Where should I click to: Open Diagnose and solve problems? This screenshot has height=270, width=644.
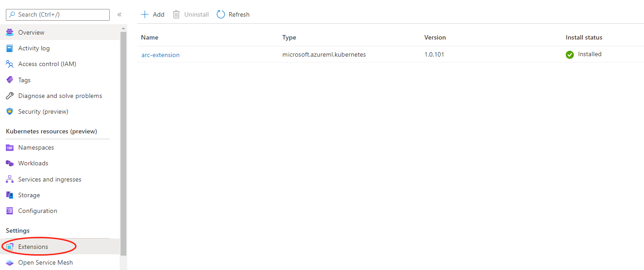(60, 95)
